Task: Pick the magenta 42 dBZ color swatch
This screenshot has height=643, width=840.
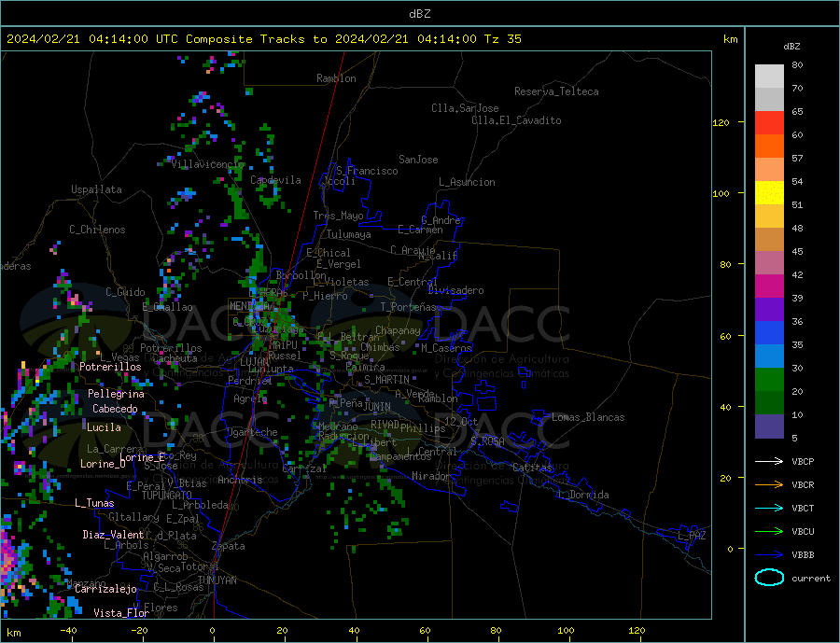Action: click(x=769, y=287)
